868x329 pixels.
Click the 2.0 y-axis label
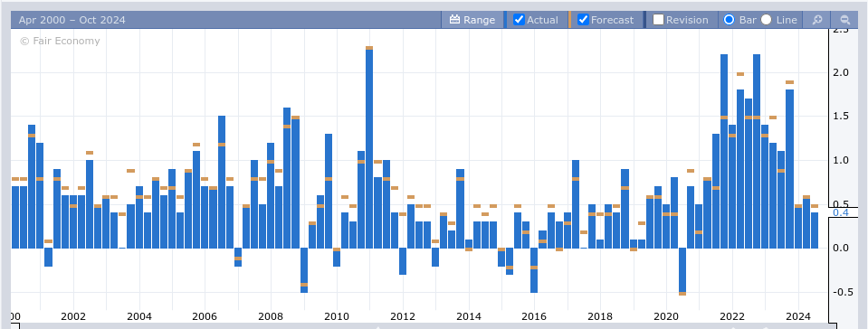[840, 72]
